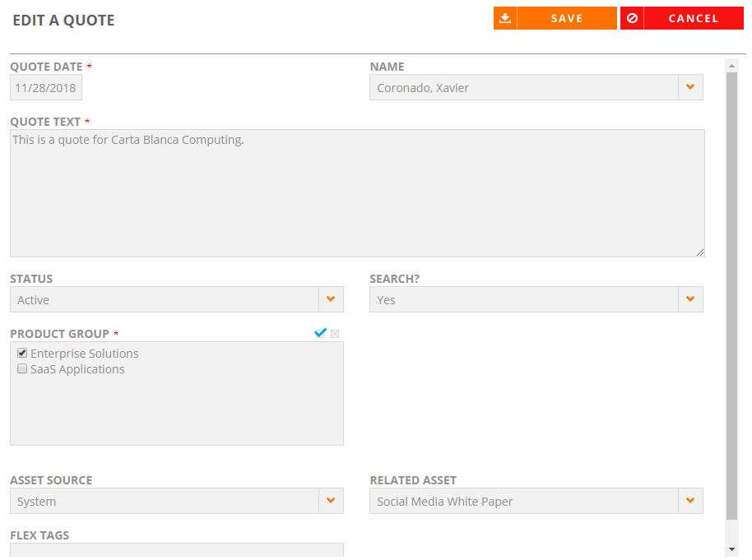This screenshot has width=752, height=560.
Task: Click the Flex Tags input box
Action: [x=177, y=550]
